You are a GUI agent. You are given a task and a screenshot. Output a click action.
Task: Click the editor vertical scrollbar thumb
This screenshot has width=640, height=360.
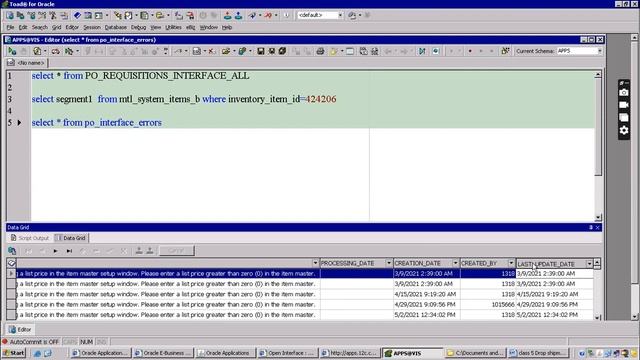click(598, 127)
